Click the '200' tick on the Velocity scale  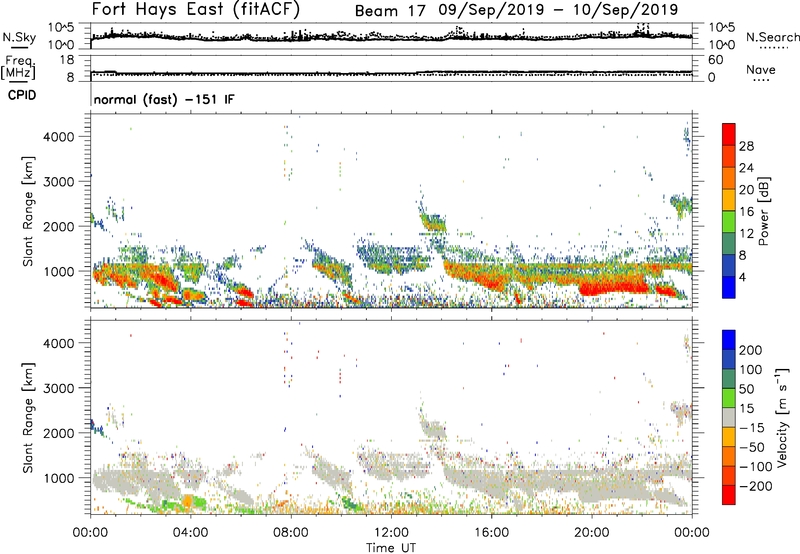click(x=751, y=350)
